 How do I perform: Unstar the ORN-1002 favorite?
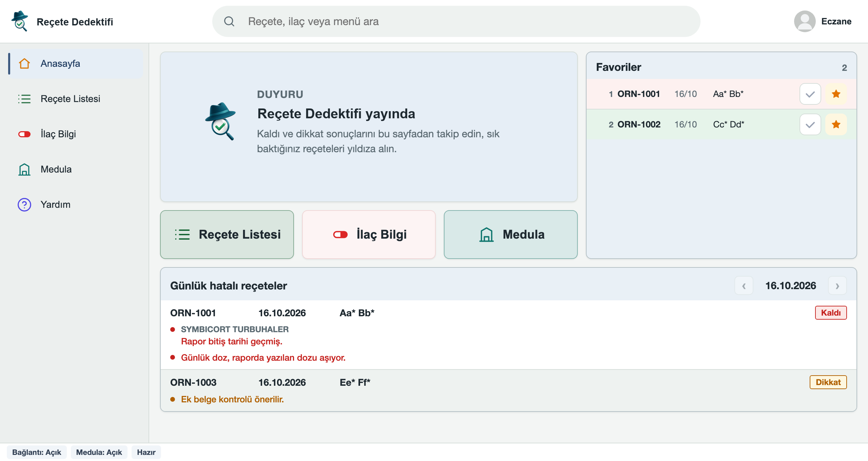pos(836,124)
